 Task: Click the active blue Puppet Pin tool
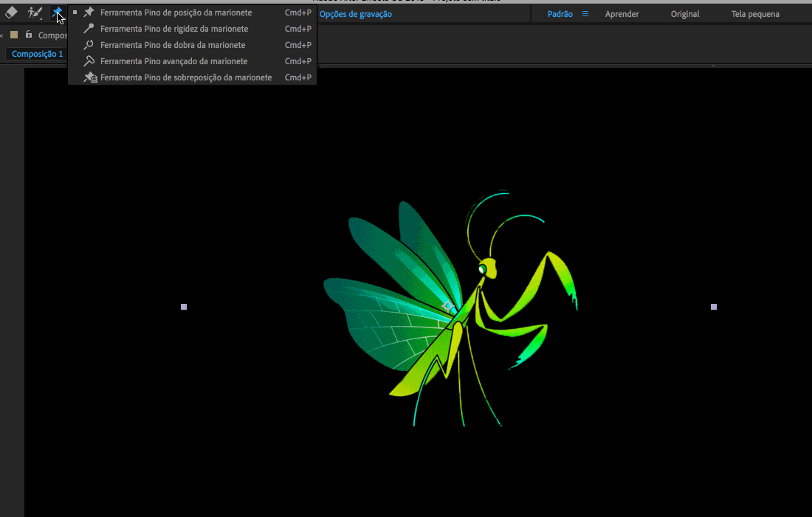(x=57, y=13)
